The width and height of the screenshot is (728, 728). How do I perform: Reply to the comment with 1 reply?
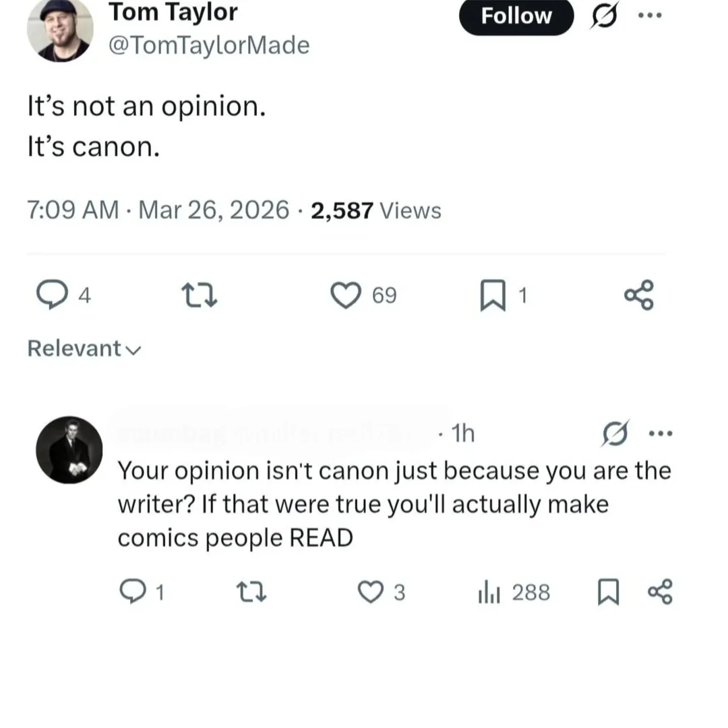pos(131,592)
